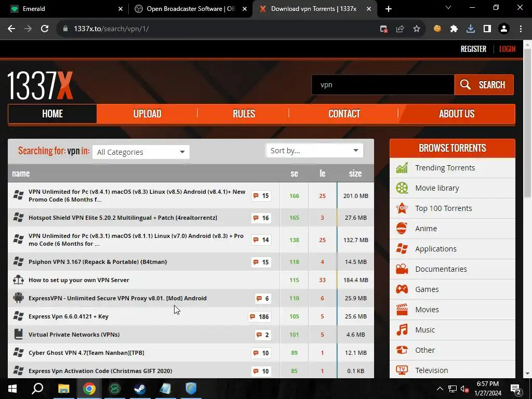
Task: Open the ABOUT US navigation item
Action: (457, 114)
